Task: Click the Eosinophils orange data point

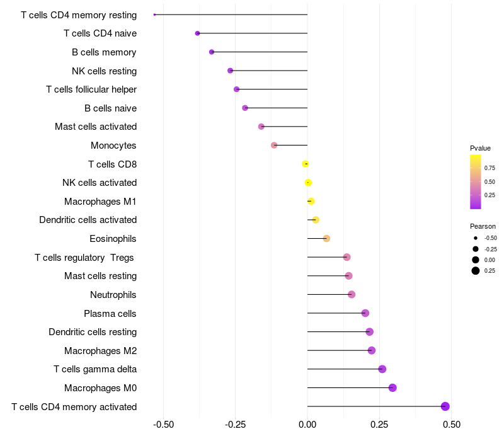Action: (326, 238)
